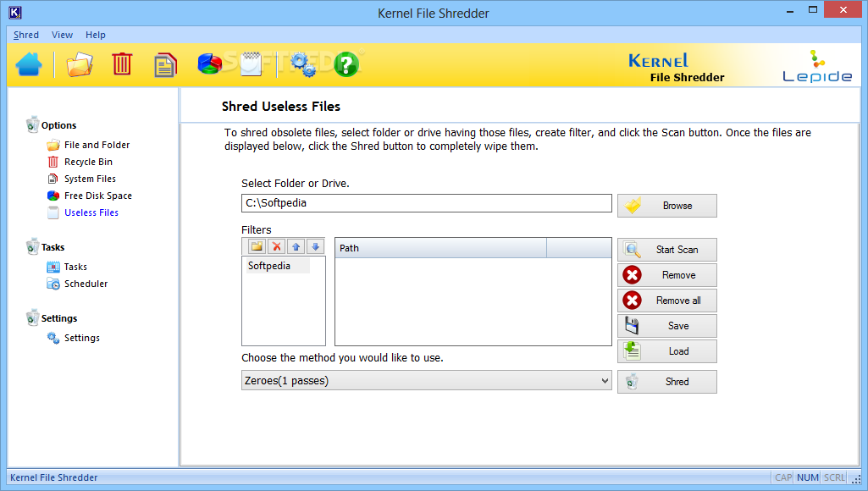Click the Start Scan button
The image size is (868, 491).
[x=667, y=250]
